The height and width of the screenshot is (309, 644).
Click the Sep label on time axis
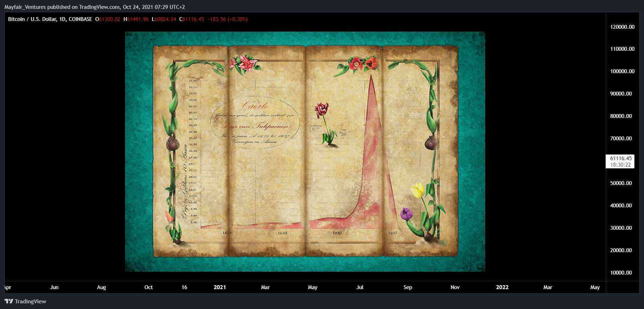tap(408, 287)
